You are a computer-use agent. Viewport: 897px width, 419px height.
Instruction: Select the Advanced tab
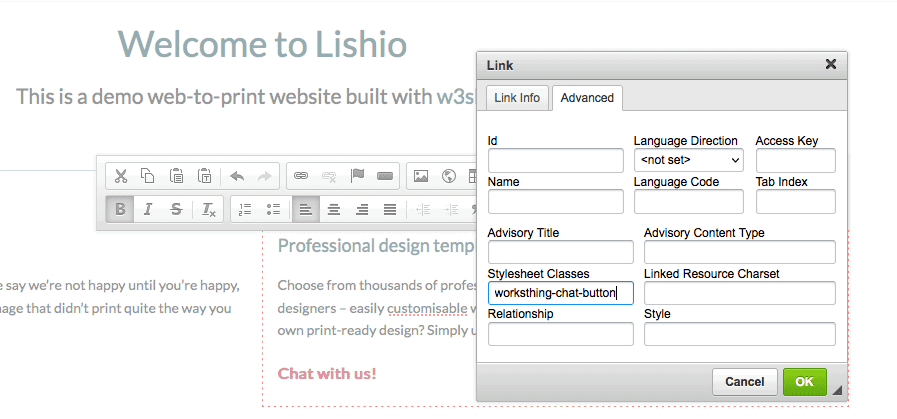tap(587, 97)
